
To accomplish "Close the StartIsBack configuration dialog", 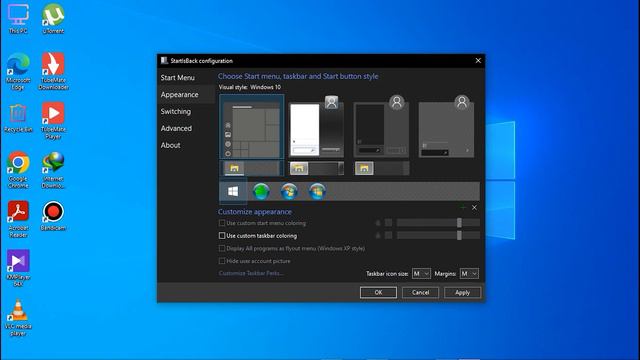I will click(x=478, y=60).
